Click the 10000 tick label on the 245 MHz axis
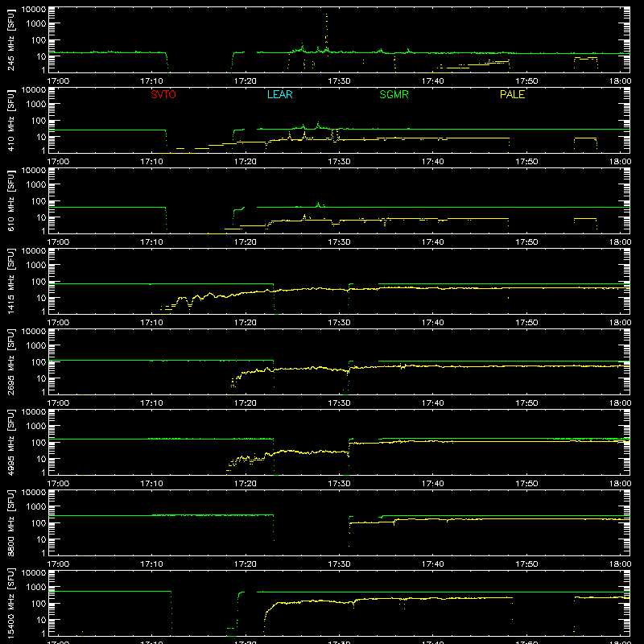 pyautogui.click(x=34, y=10)
